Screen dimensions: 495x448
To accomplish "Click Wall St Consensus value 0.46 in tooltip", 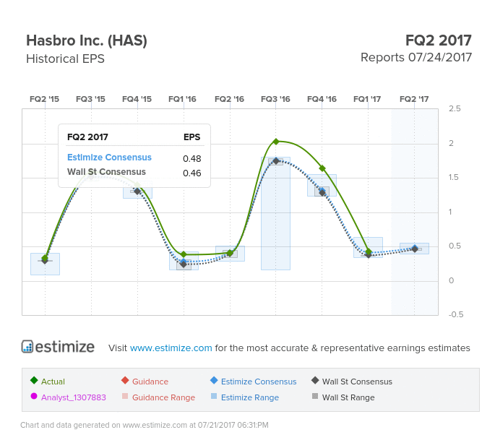I will tap(192, 173).
